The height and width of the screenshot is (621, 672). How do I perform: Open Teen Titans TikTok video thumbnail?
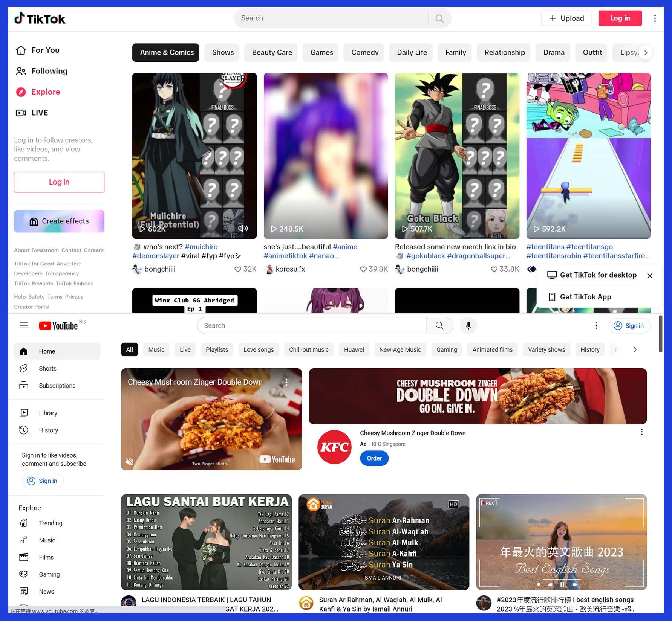click(x=588, y=156)
